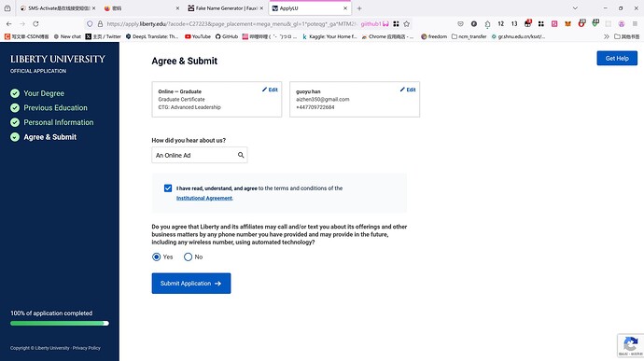The image size is (644, 361).
Task: Open the YouTube bookmark
Action: (198, 36)
